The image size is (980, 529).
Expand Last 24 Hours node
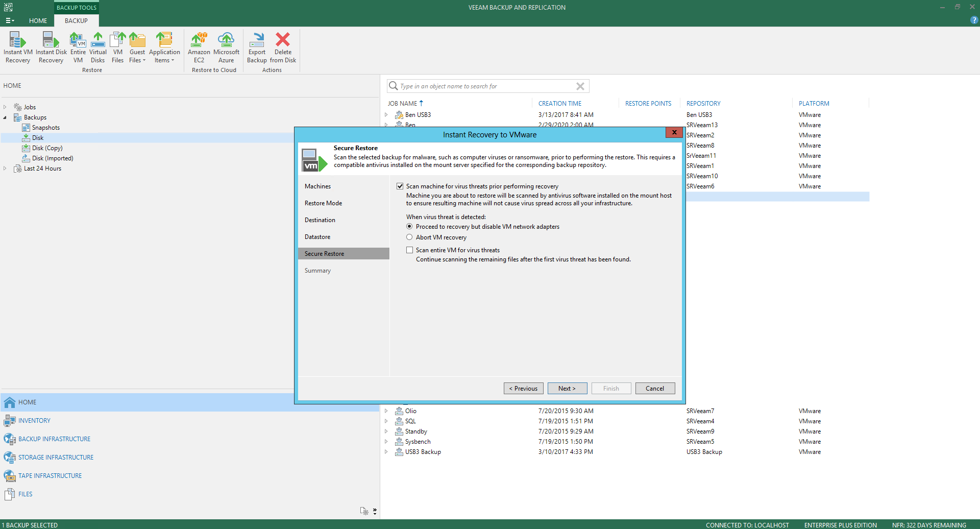pyautogui.click(x=5, y=169)
